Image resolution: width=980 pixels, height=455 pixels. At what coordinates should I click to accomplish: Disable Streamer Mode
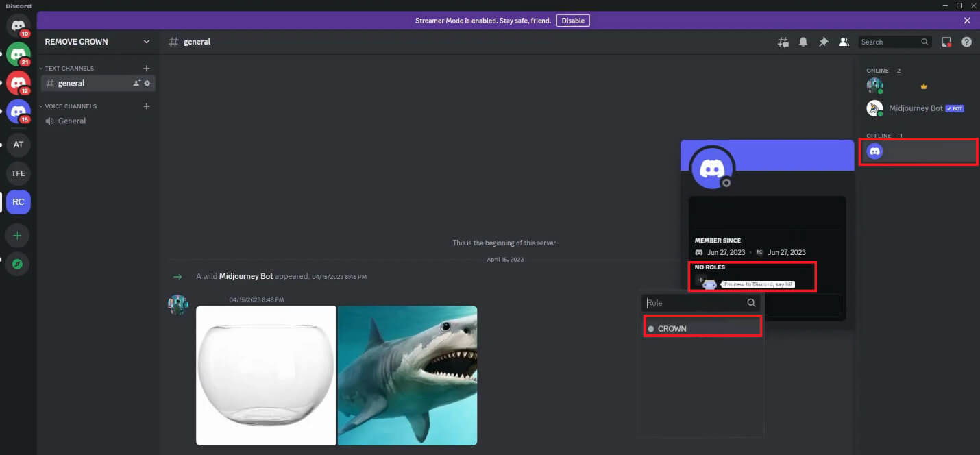coord(573,21)
